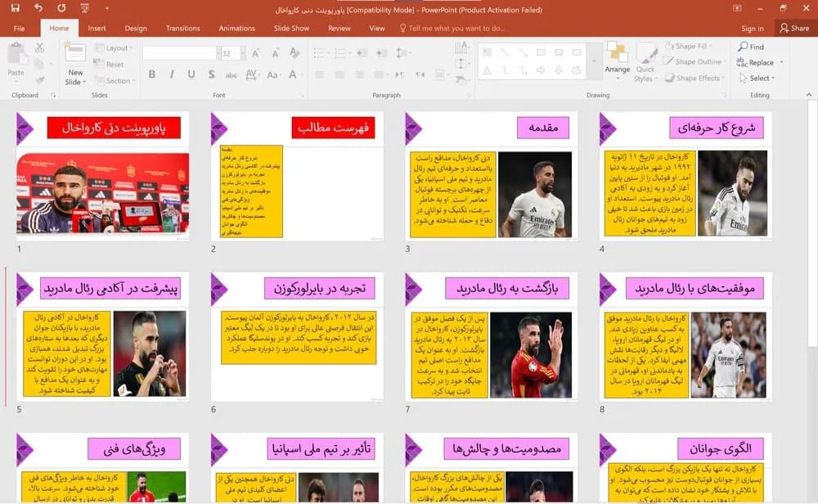Open Quick Styles gallery
This screenshot has height=504, width=818.
pos(645,62)
